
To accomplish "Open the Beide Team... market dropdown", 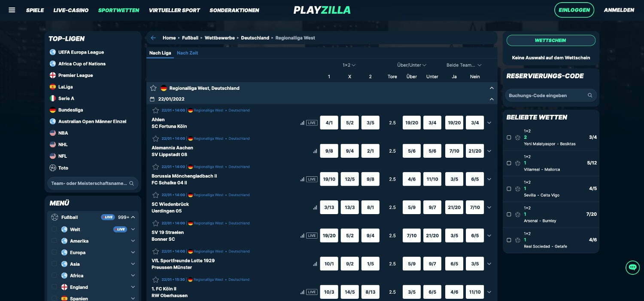I will (464, 65).
